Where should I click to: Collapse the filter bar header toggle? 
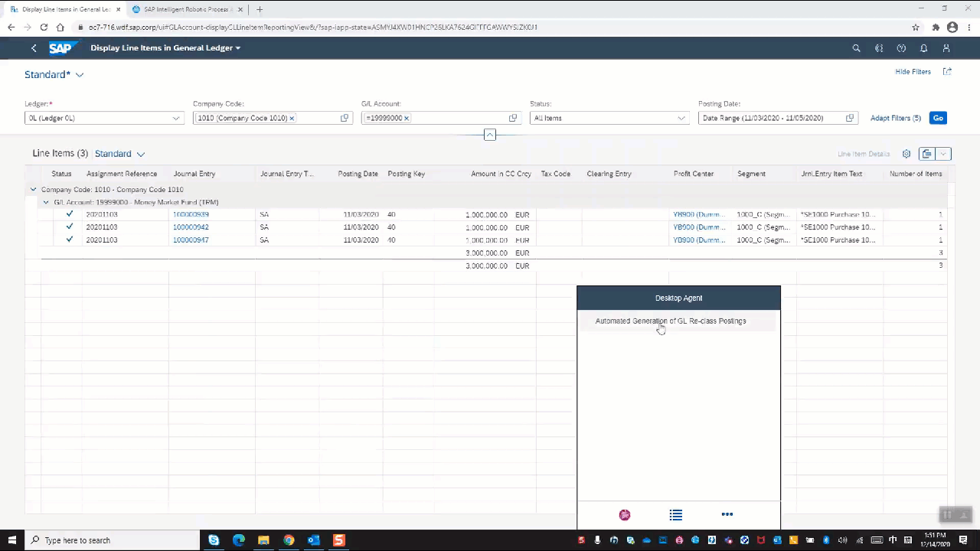click(490, 135)
